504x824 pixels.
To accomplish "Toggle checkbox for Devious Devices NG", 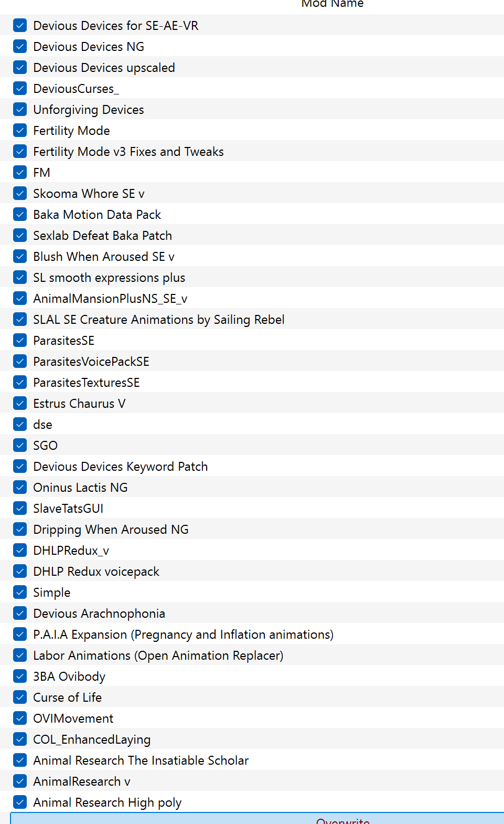I will (20, 46).
